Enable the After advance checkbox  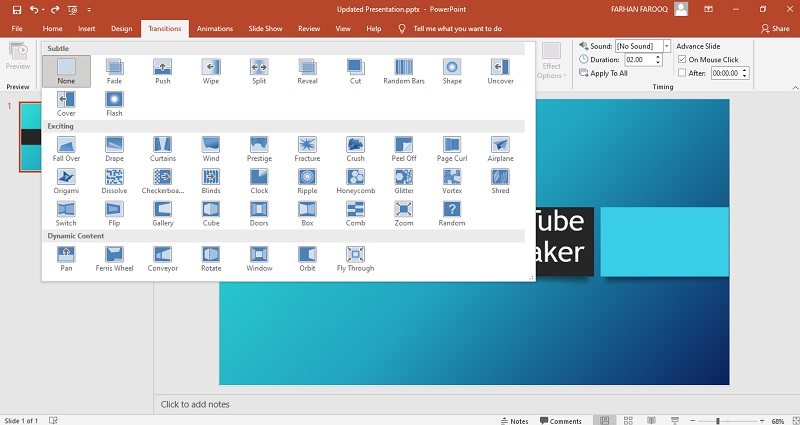click(682, 73)
